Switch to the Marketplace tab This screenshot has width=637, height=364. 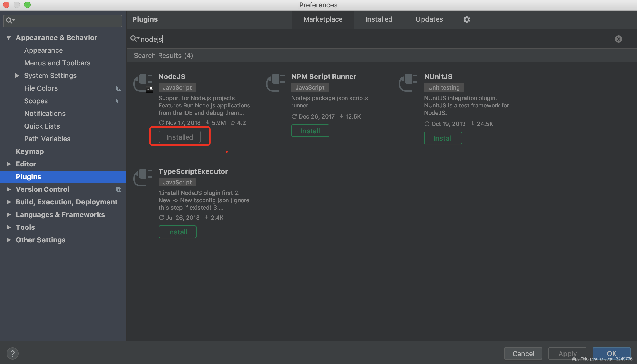323,19
